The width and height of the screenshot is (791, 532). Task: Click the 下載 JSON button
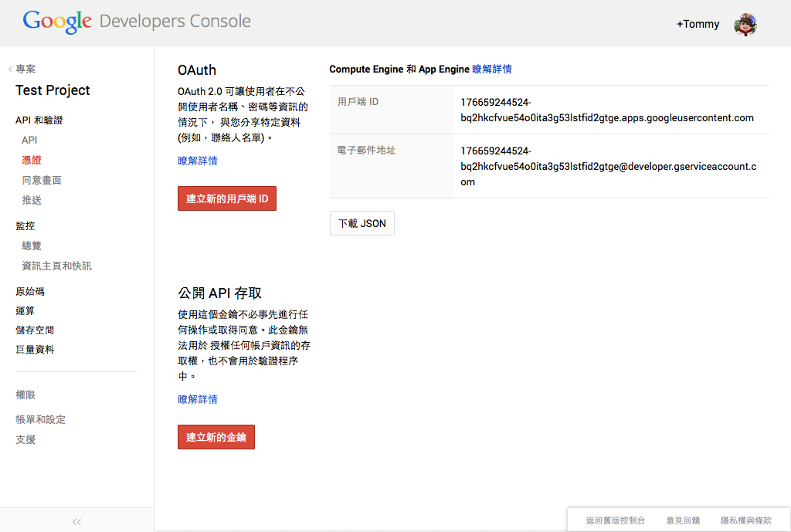click(x=362, y=223)
